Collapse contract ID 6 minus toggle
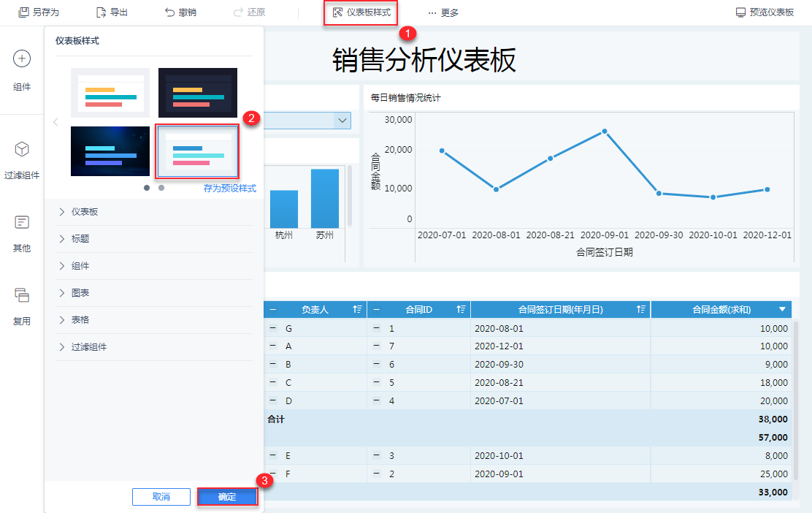The image size is (812, 513). pyautogui.click(x=377, y=364)
